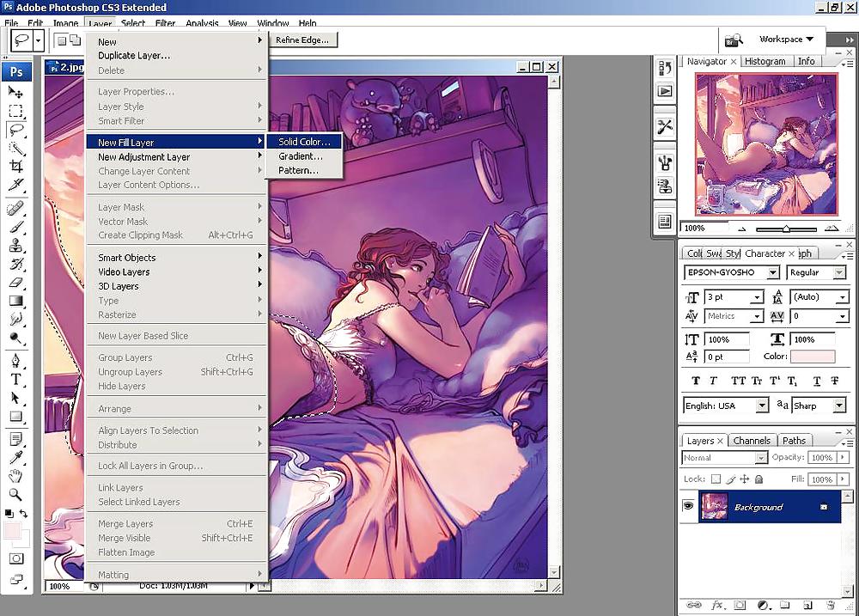859x616 pixels.
Task: Select Duplicate Layer from Layer menu
Action: (176, 55)
